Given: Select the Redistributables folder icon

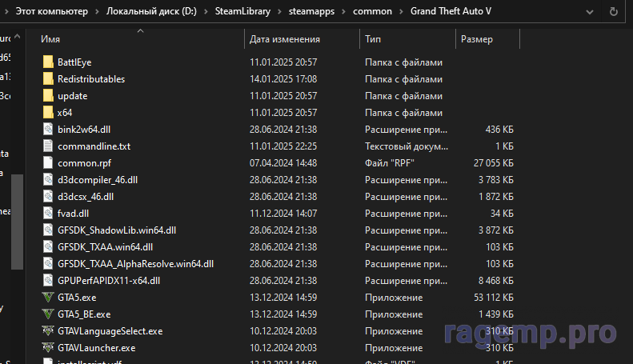Looking at the screenshot, I should pos(48,79).
